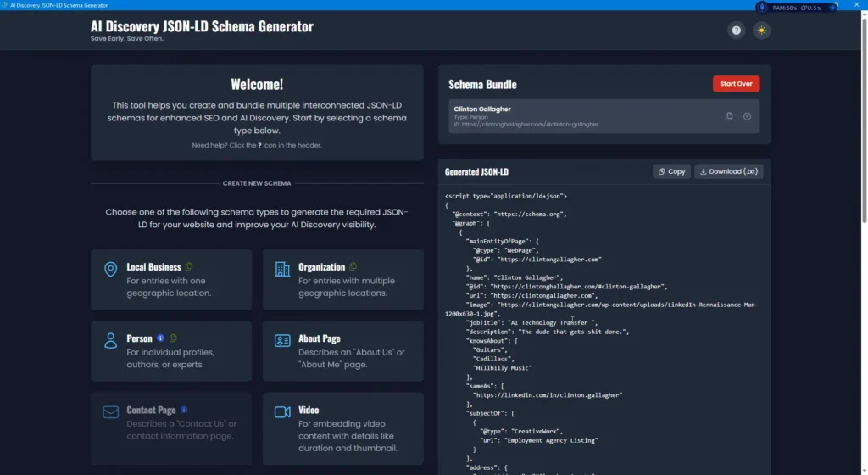The width and height of the screenshot is (868, 475).
Task: Click the 'Welcome!' heading
Action: (x=257, y=84)
